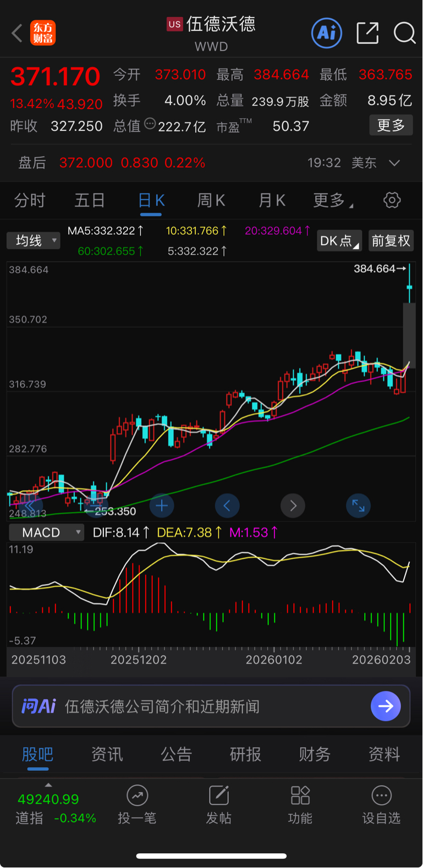The width and height of the screenshot is (423, 868).
Task: Move chart right with the arrow button
Action: click(293, 506)
